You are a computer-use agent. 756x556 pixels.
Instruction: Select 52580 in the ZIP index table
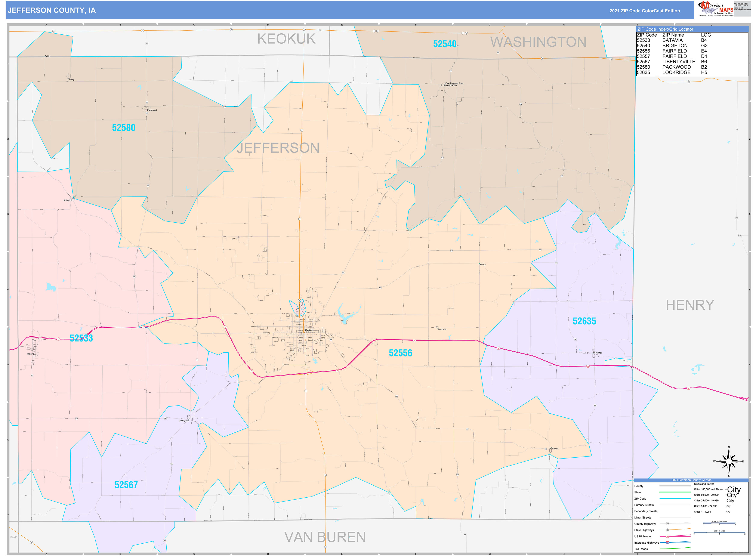pyautogui.click(x=643, y=67)
